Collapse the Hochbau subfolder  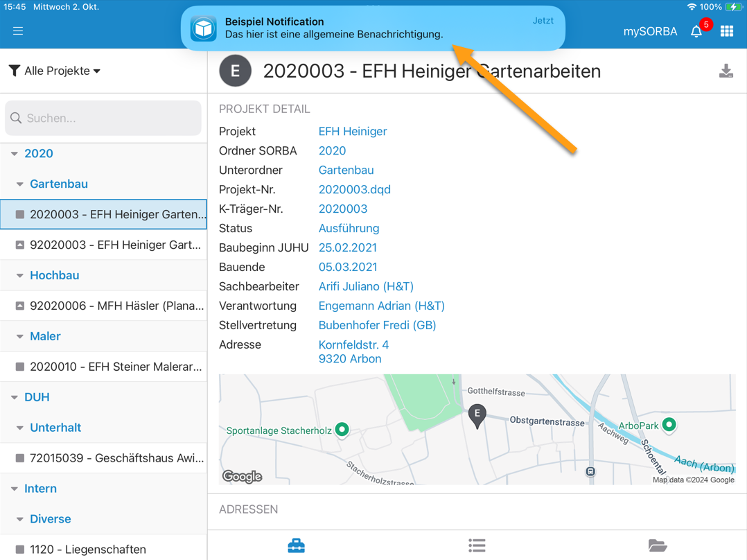coord(20,276)
